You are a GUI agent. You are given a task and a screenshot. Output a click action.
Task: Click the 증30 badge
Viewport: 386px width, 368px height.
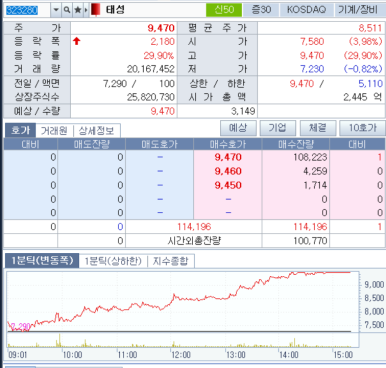(261, 10)
